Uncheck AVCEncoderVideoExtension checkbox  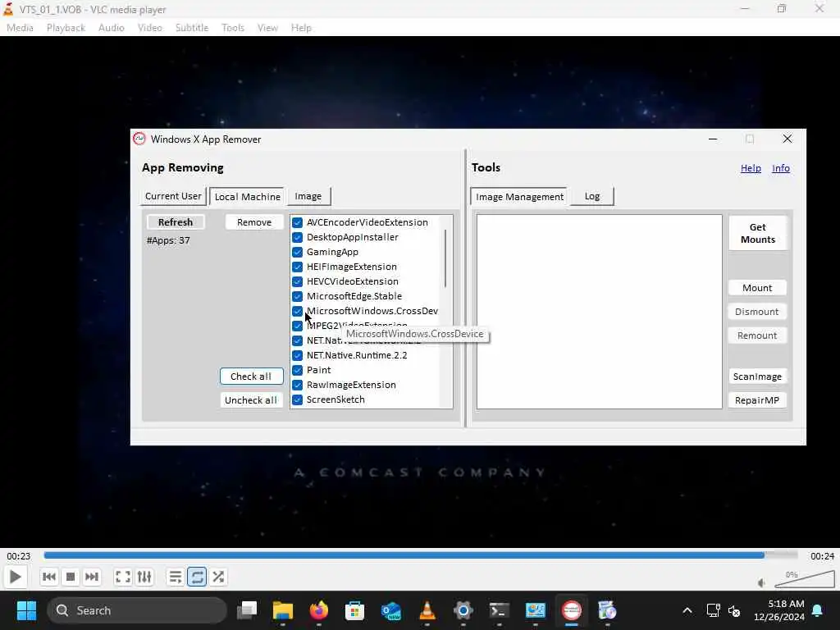pos(297,222)
